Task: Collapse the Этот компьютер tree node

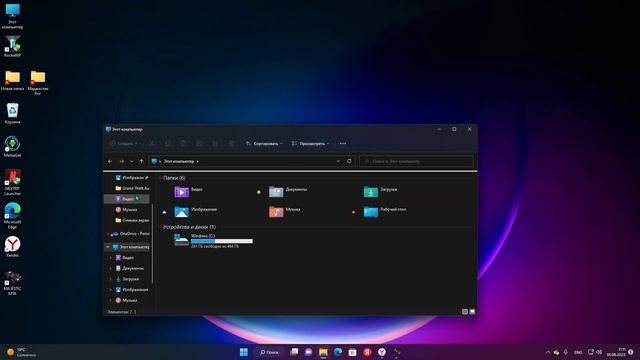Action: [x=108, y=247]
